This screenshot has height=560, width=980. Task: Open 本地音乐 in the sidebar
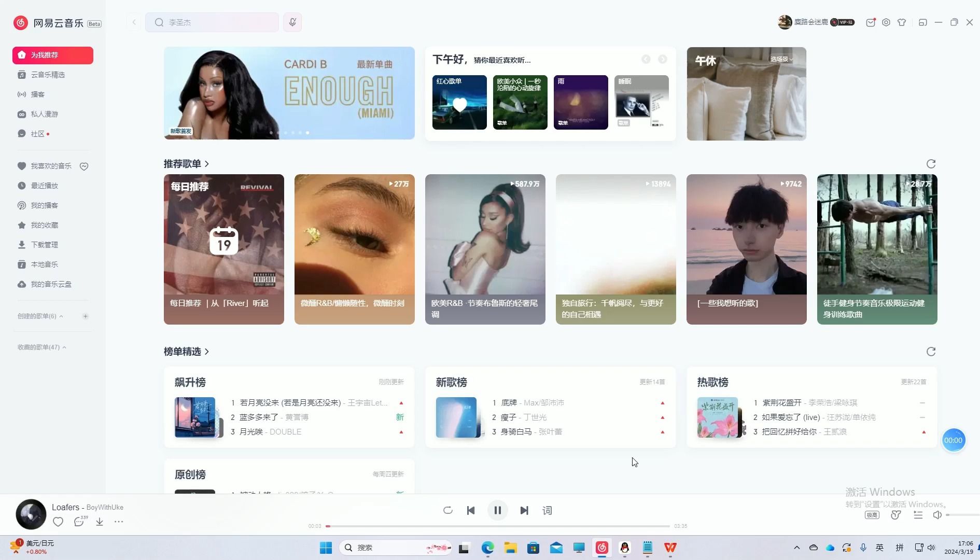44,264
